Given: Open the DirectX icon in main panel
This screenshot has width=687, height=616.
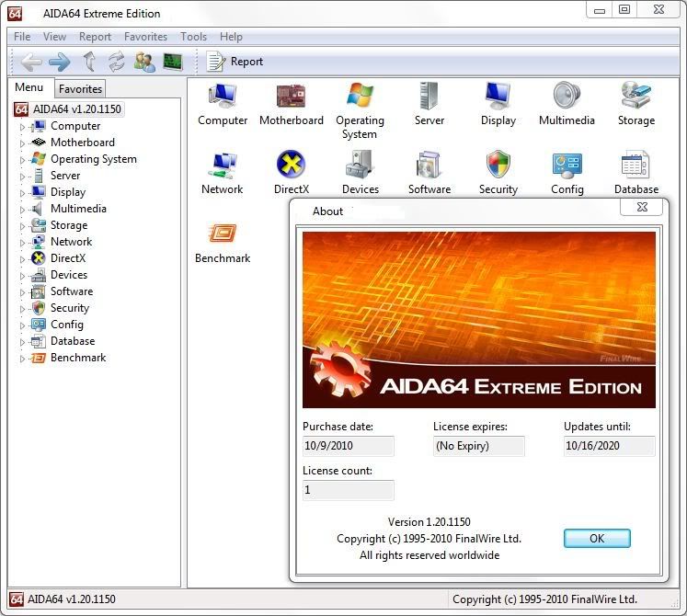Looking at the screenshot, I should click(x=291, y=165).
